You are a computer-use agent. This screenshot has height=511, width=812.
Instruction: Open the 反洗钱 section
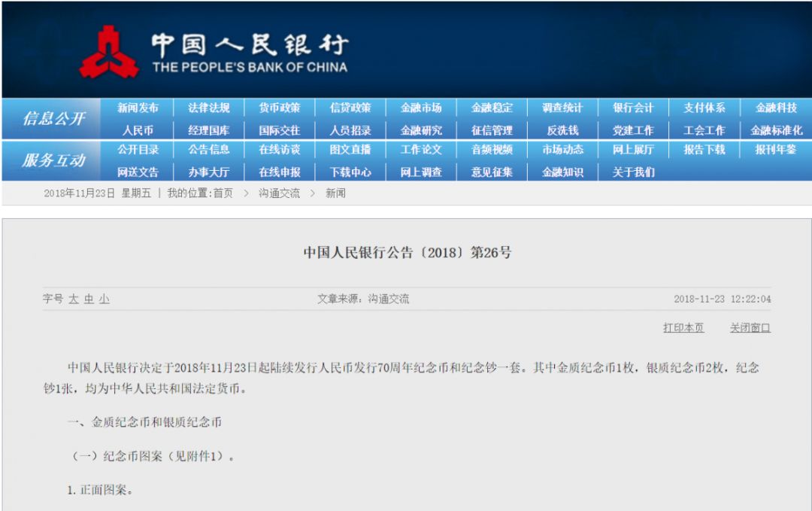click(563, 130)
